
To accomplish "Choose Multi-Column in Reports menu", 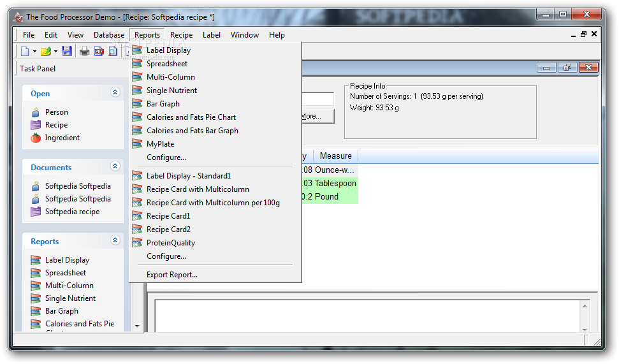I will 215,77.
